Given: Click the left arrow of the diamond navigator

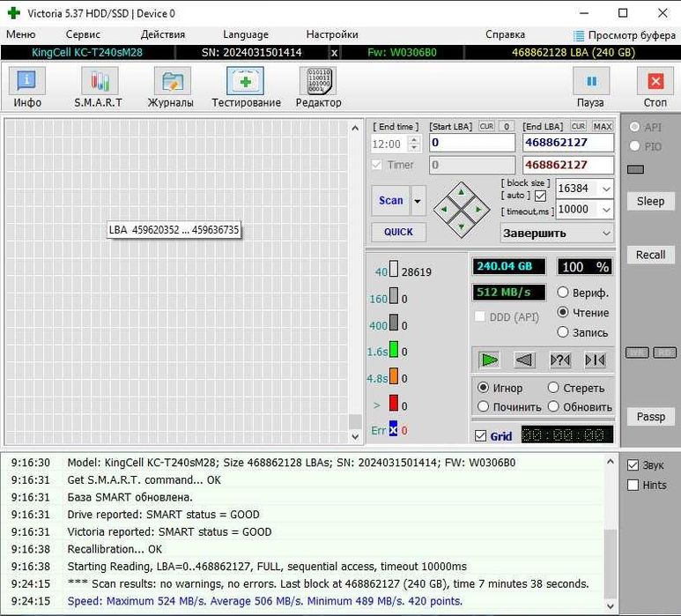Looking at the screenshot, I should point(444,210).
